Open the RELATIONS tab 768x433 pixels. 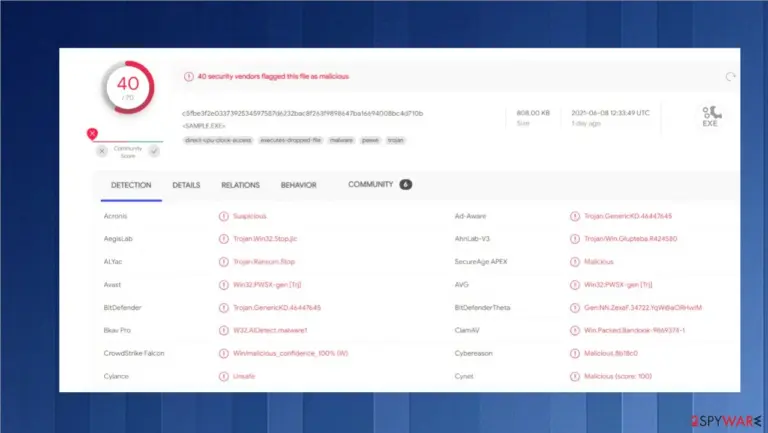(240, 185)
